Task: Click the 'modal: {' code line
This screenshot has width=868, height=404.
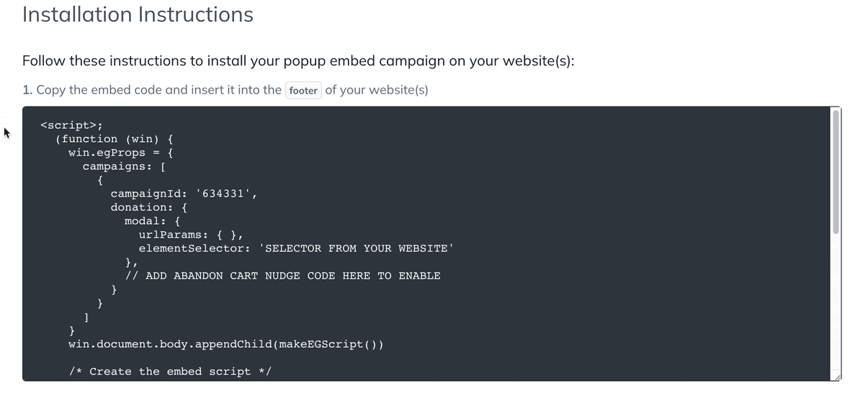Action: coord(152,221)
